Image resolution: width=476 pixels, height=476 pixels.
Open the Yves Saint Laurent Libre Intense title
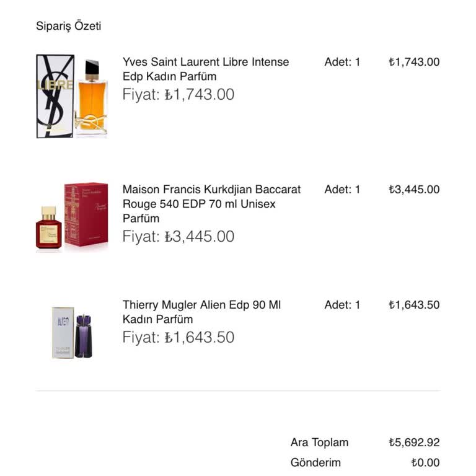206,69
